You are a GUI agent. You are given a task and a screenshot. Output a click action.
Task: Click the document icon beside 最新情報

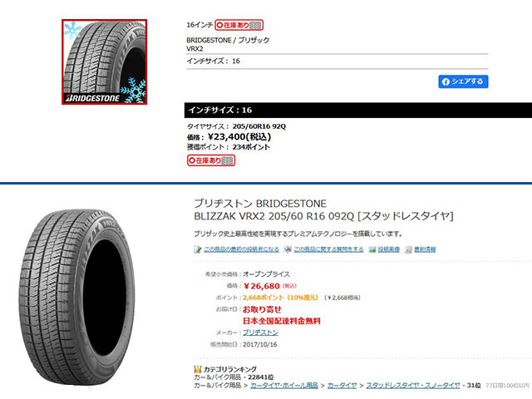(x=408, y=249)
